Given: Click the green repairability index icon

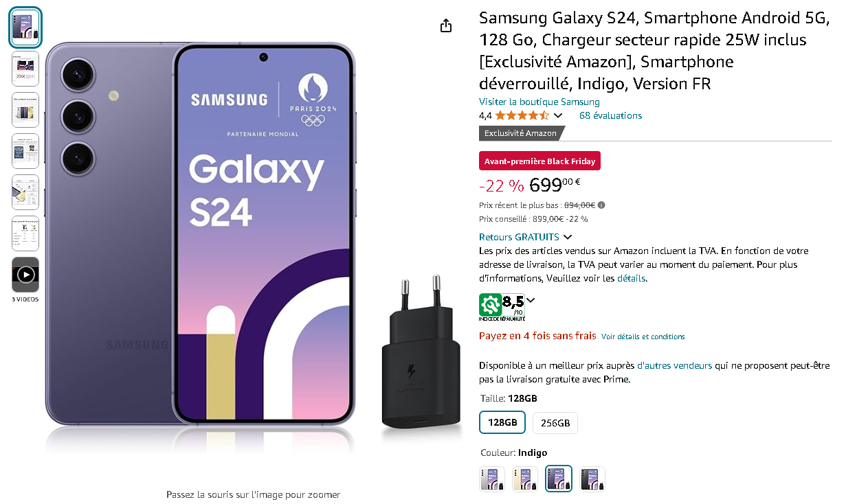Looking at the screenshot, I should (491, 304).
